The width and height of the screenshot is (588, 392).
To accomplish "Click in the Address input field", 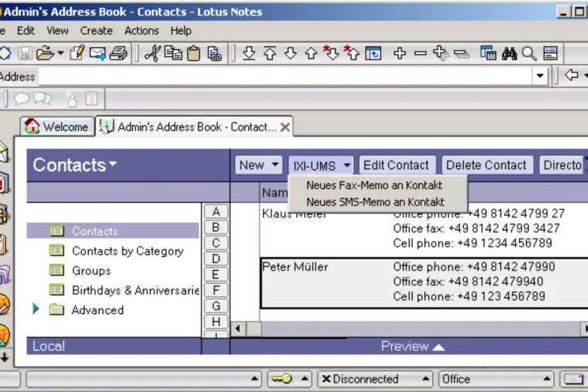I will point(286,76).
